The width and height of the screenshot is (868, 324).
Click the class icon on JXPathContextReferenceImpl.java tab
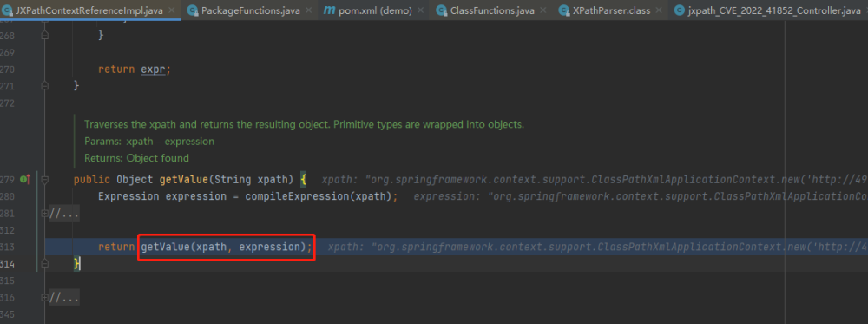[8, 10]
